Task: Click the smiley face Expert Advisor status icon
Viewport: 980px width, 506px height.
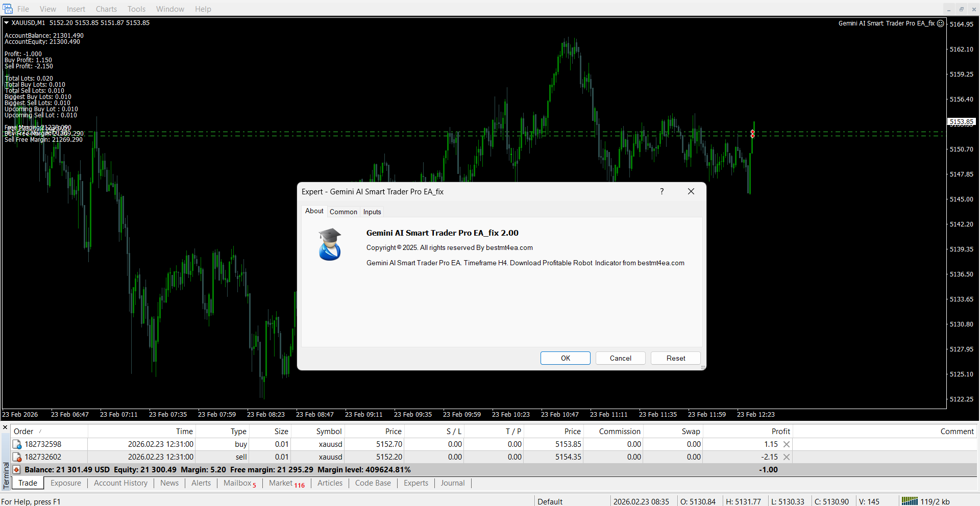Action: [x=941, y=23]
